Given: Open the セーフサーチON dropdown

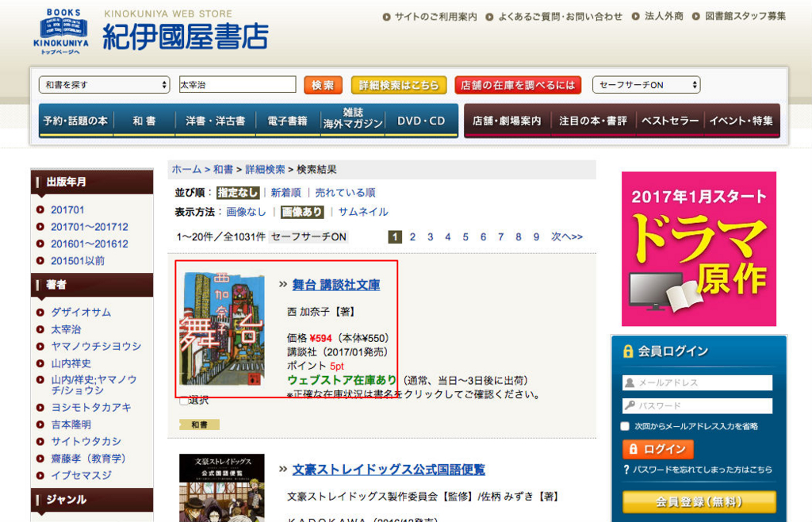Looking at the screenshot, I should (646, 85).
